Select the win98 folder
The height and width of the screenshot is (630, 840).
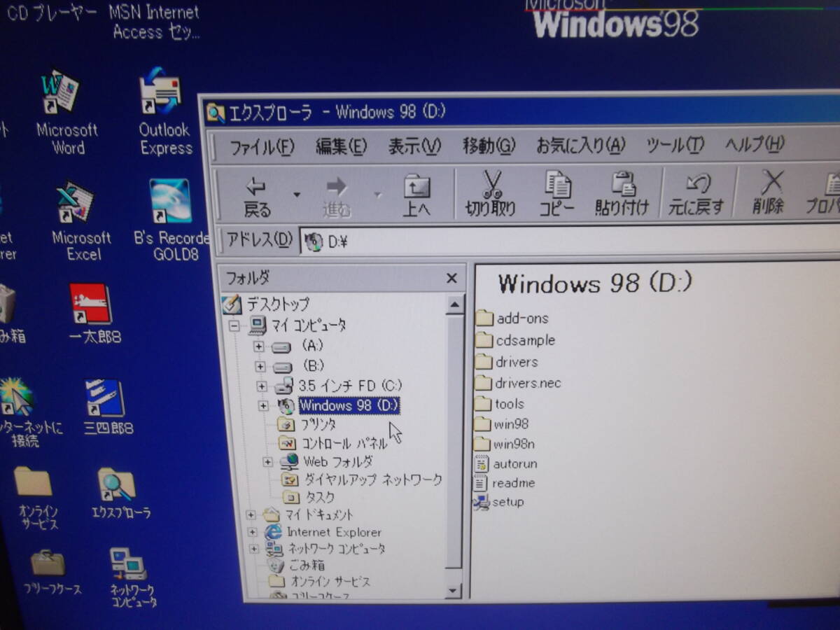pos(501,424)
